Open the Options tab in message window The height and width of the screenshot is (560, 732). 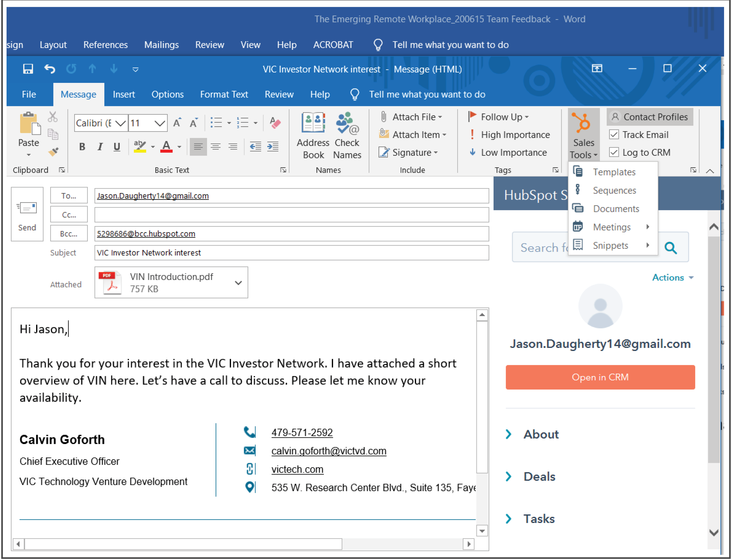pos(167,94)
